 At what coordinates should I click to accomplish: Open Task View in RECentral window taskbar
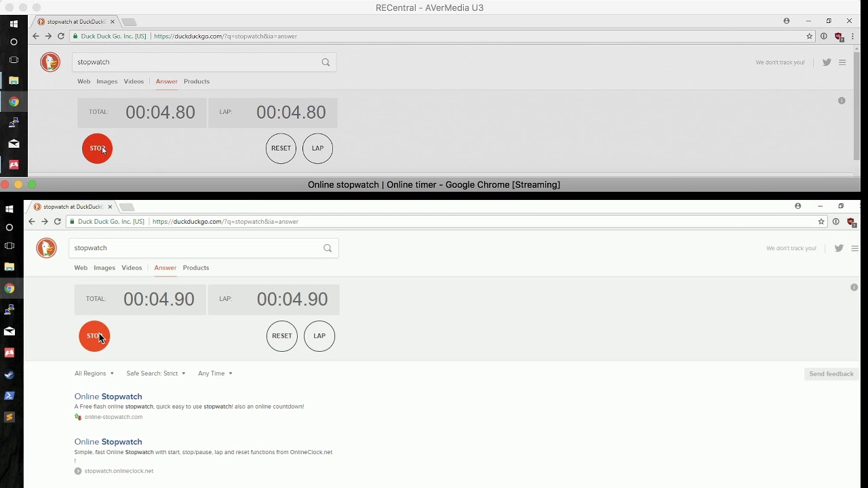pos(14,60)
